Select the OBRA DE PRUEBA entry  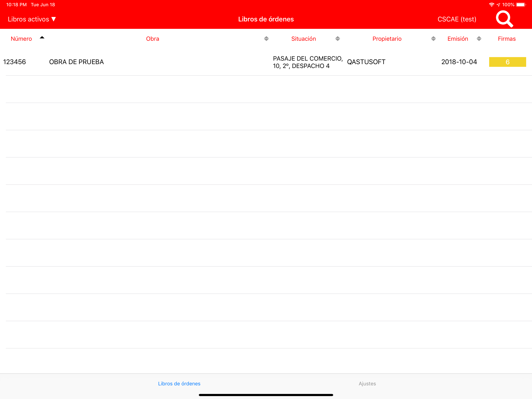(x=77, y=62)
